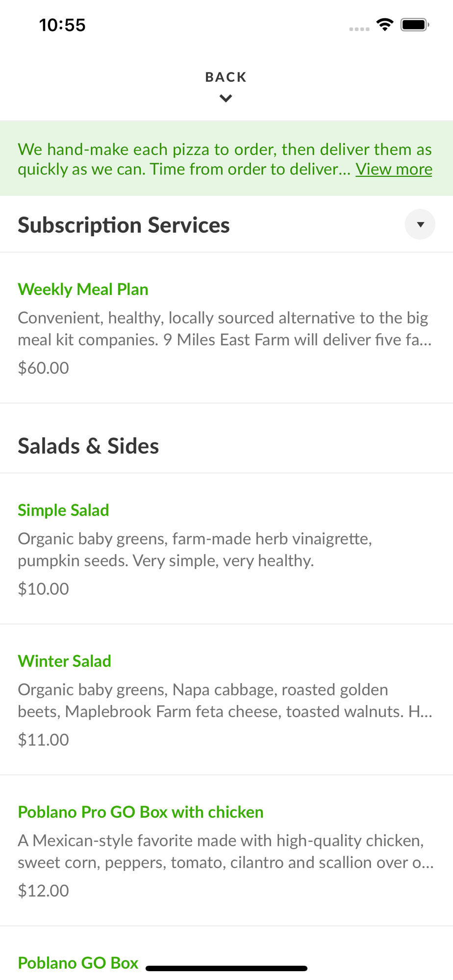Open the View more link
This screenshot has width=453, height=980.
(394, 169)
